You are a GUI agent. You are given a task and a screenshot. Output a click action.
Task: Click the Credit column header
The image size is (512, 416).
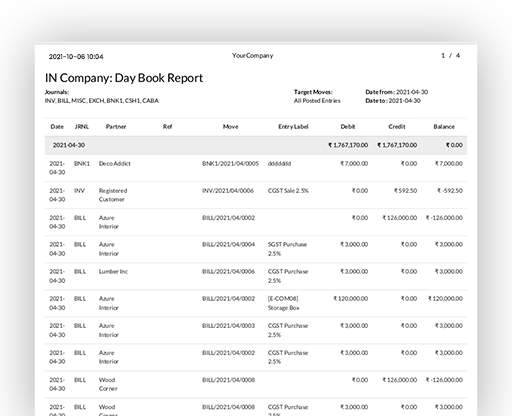pos(397,127)
